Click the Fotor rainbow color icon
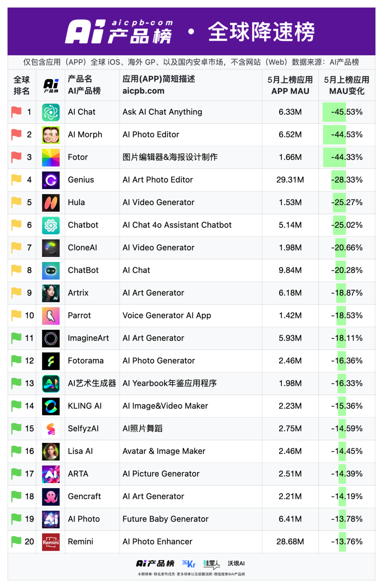 [51, 158]
